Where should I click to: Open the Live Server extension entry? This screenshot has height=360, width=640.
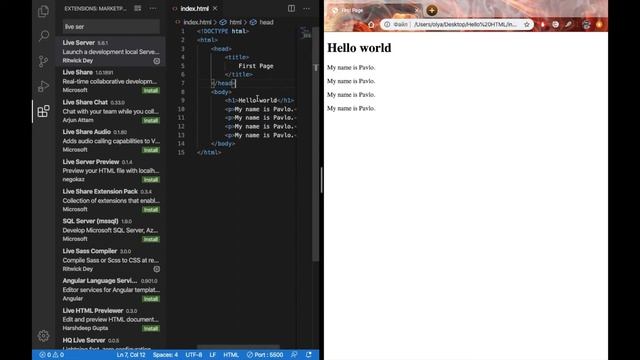[111, 51]
